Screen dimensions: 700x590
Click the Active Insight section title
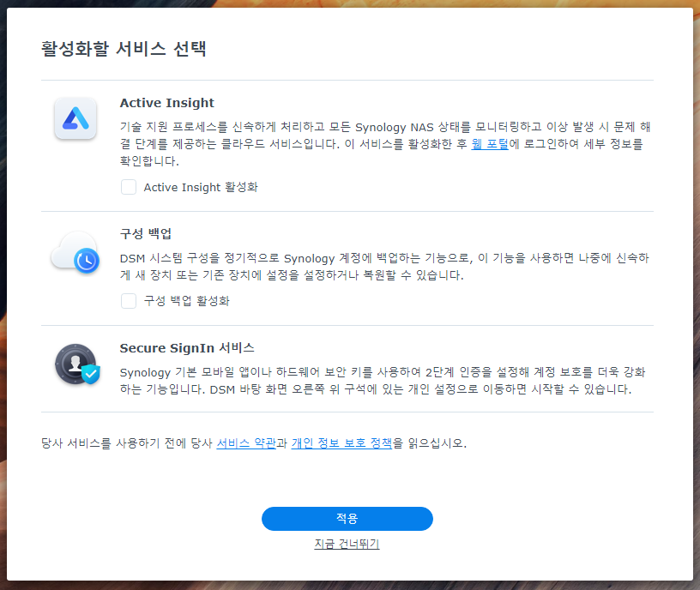(167, 103)
